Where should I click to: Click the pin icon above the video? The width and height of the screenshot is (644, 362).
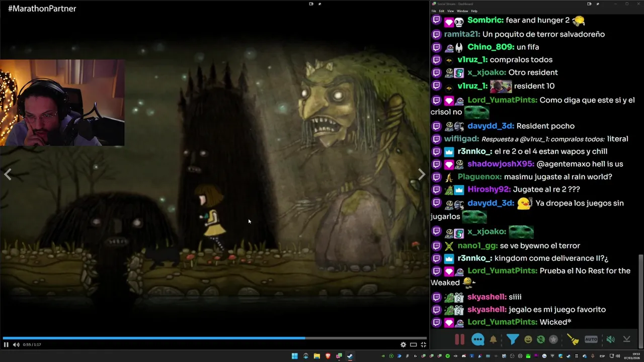pos(319,4)
